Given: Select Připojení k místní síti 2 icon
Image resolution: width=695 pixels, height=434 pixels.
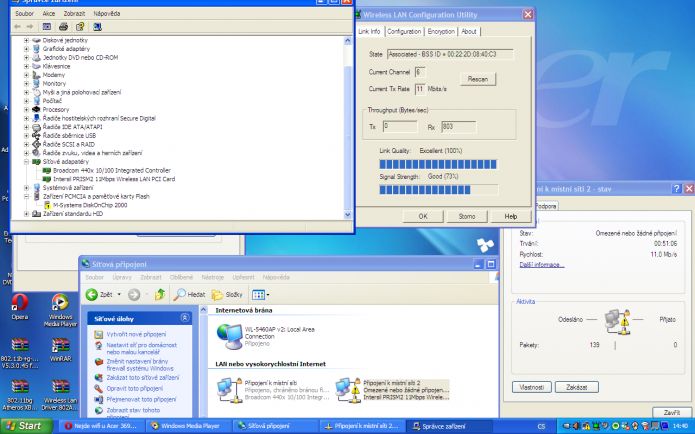Looking at the screenshot, I should [x=348, y=390].
